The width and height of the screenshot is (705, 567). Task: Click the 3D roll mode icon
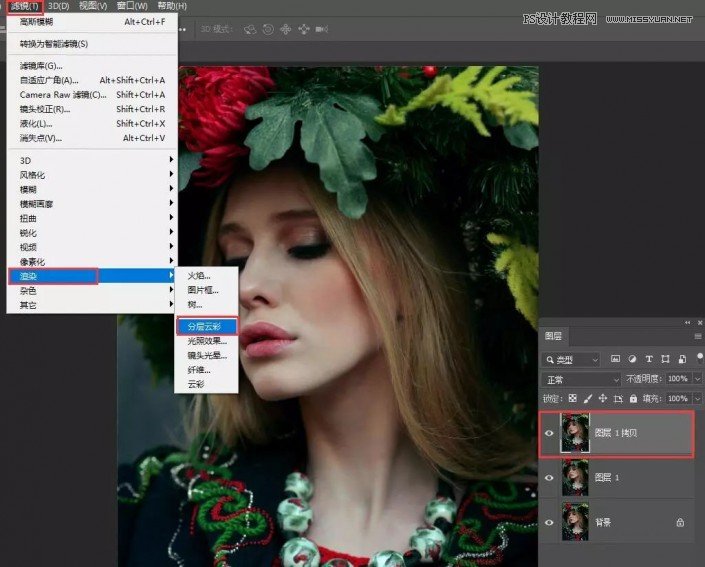coord(268,30)
